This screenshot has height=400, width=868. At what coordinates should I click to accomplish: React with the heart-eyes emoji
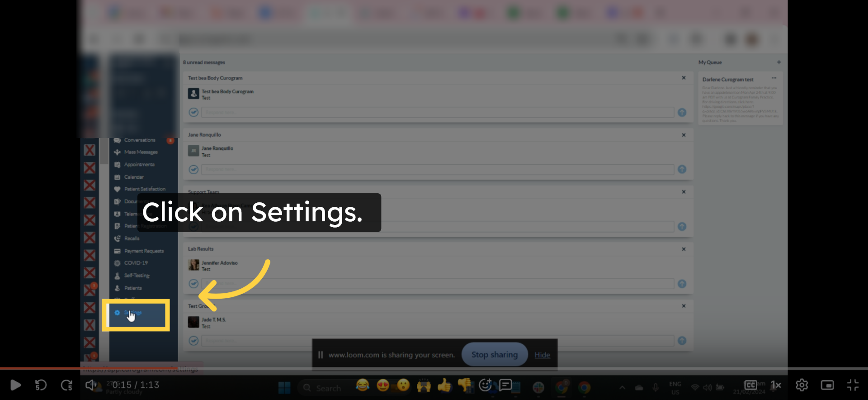[383, 385]
